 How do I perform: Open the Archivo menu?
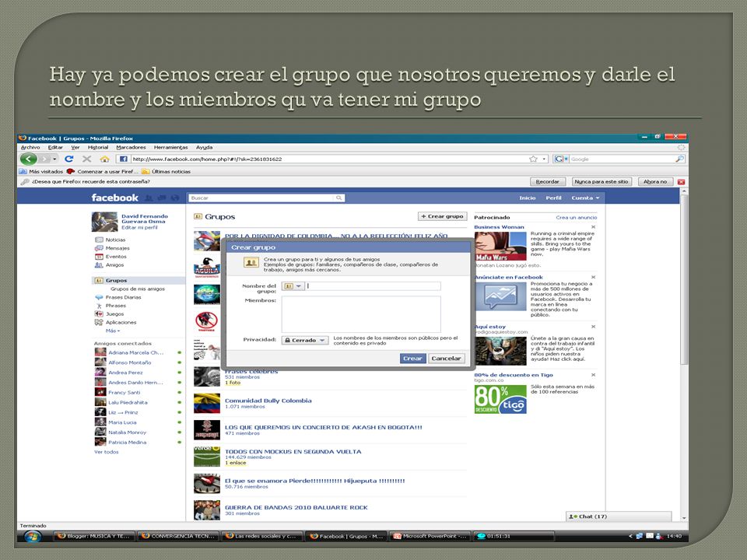pos(30,148)
